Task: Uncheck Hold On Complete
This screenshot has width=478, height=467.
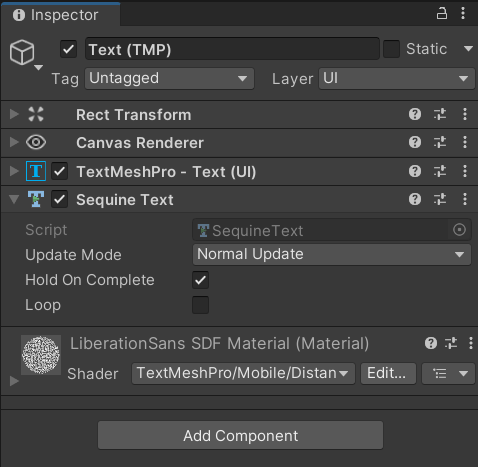Action: [x=200, y=280]
